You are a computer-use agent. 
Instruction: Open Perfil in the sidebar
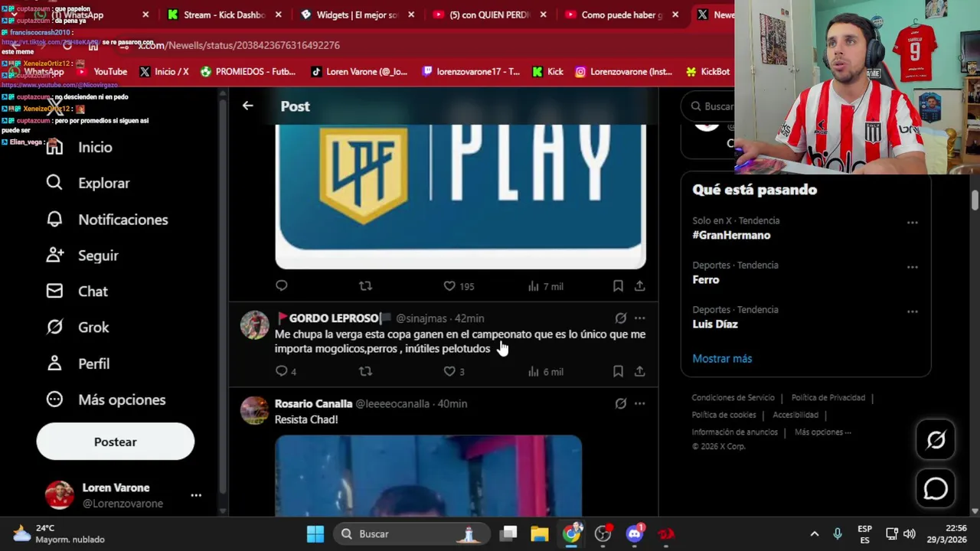pos(77,364)
